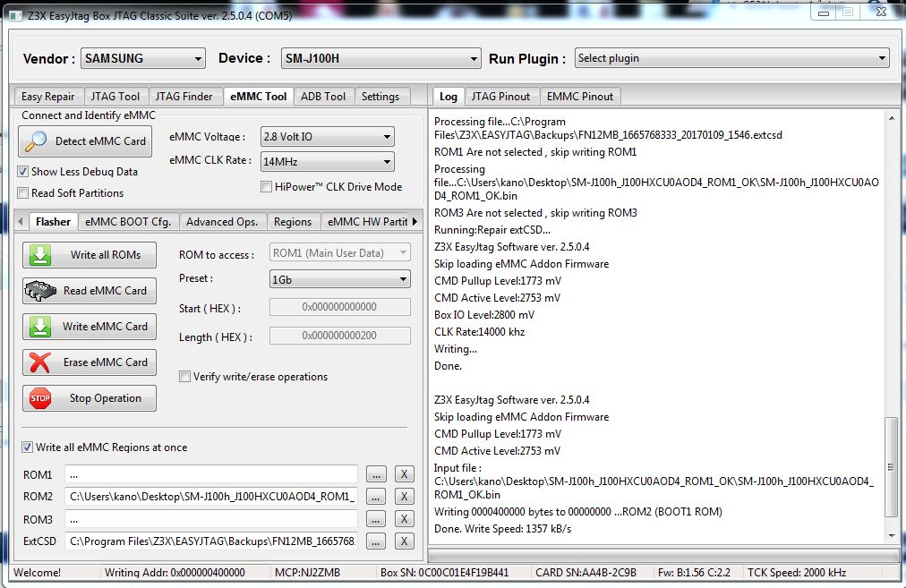Switch to the JTAG Tool tab

[x=115, y=97]
